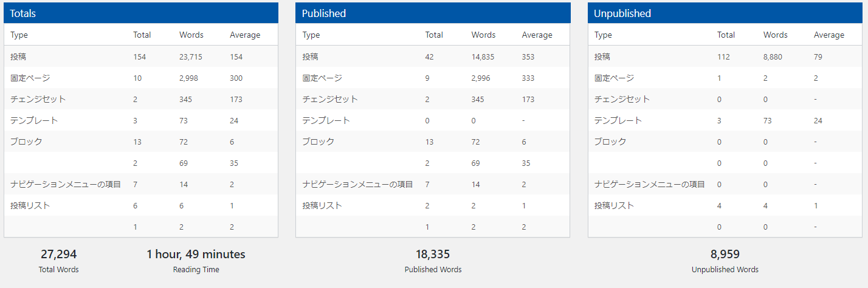Click the テンプレート label in Unpublished table
Screen dimensions: 868x288
tap(619, 120)
